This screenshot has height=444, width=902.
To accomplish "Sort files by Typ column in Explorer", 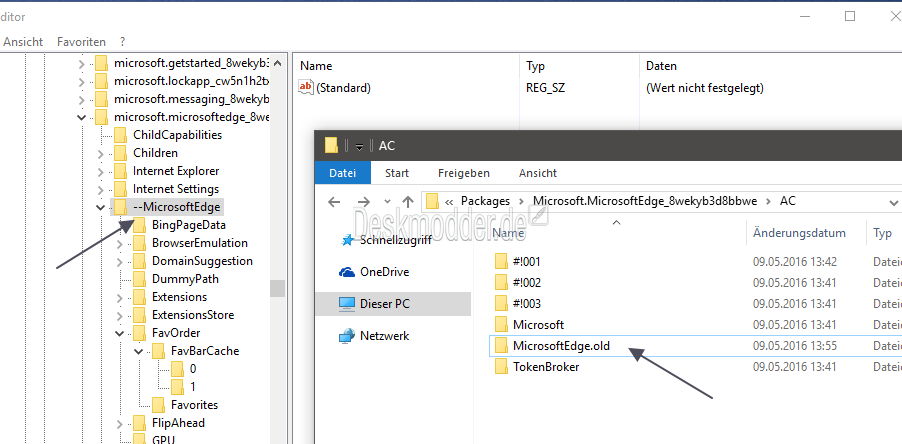I will [884, 233].
